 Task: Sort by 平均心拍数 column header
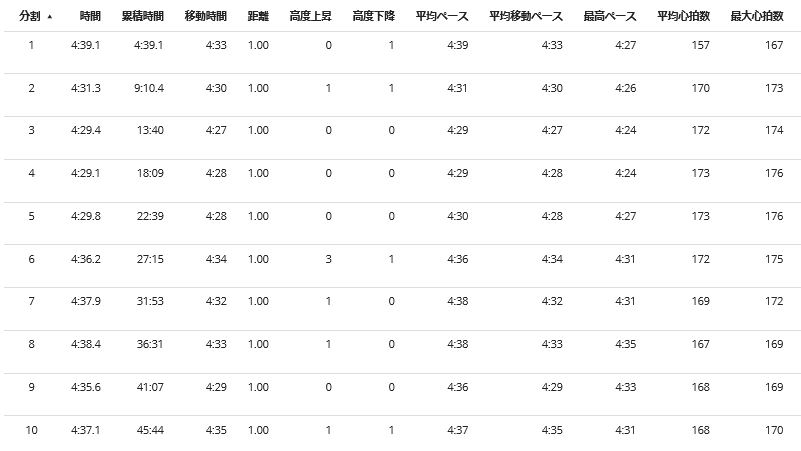684,16
